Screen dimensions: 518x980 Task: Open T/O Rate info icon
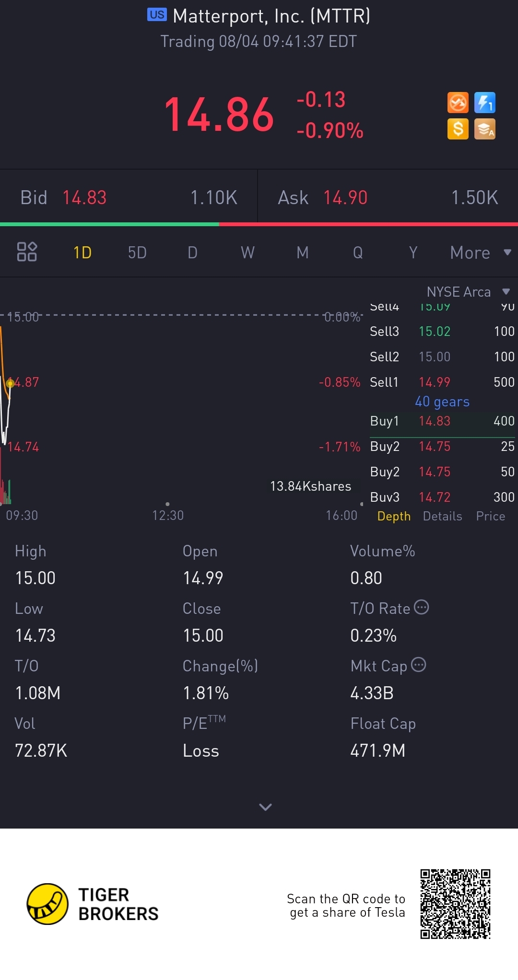coord(421,607)
